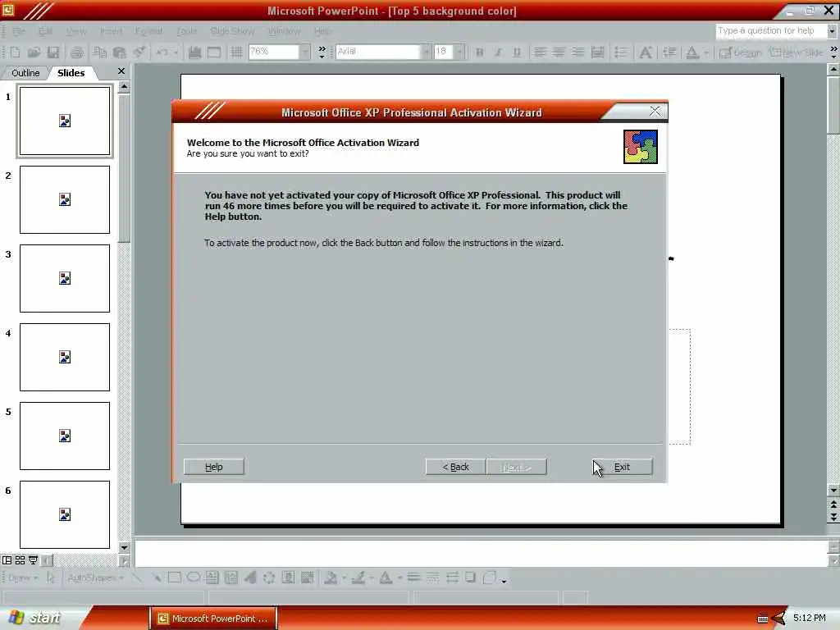Click the Insert WordArt icon
Viewport: 840px width, 630px height.
click(x=250, y=577)
